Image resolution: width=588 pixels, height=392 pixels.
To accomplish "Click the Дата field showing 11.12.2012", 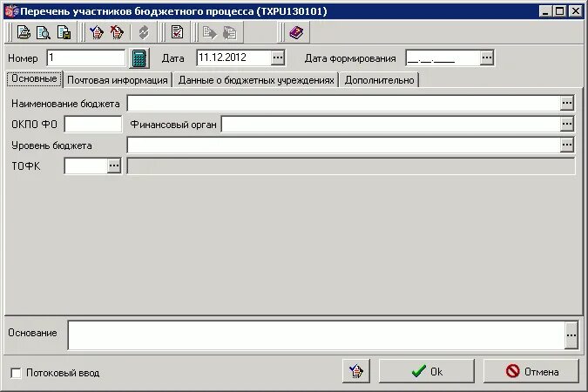I will pyautogui.click(x=233, y=57).
